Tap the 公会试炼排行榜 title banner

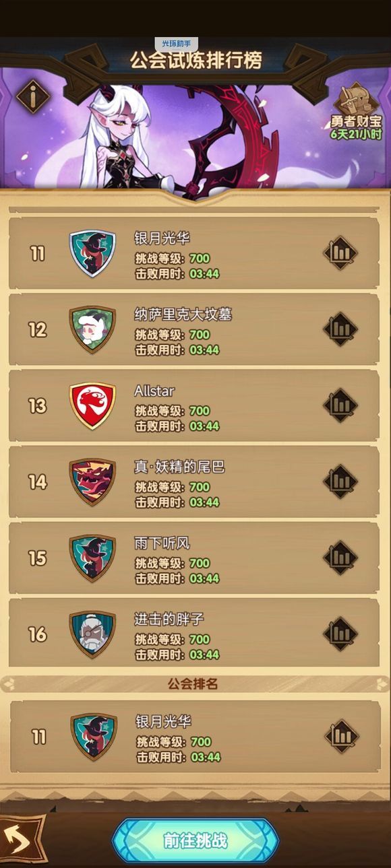point(196,59)
